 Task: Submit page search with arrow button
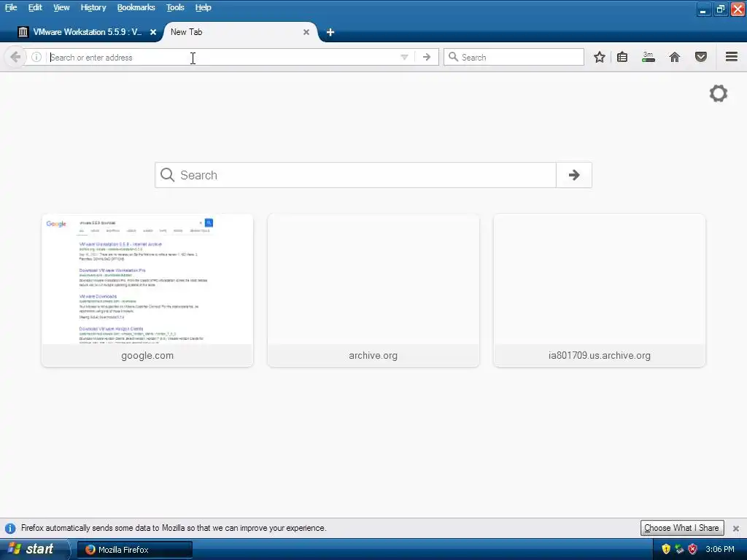(574, 175)
